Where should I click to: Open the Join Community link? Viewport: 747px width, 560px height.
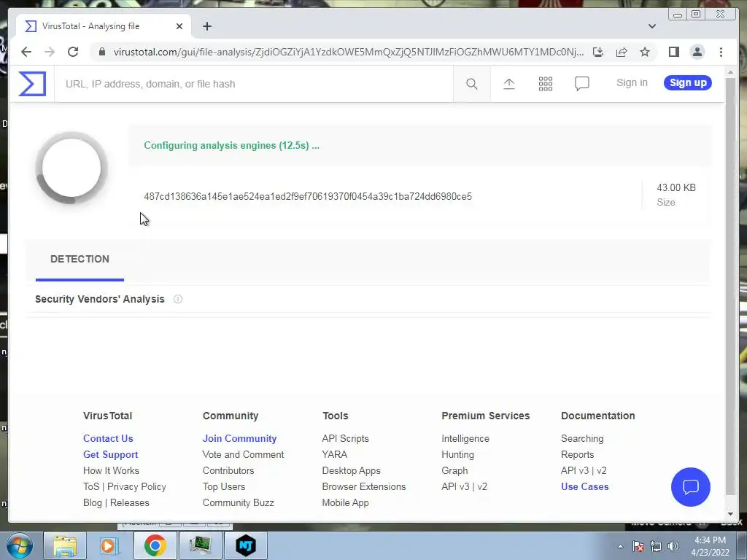pos(239,438)
